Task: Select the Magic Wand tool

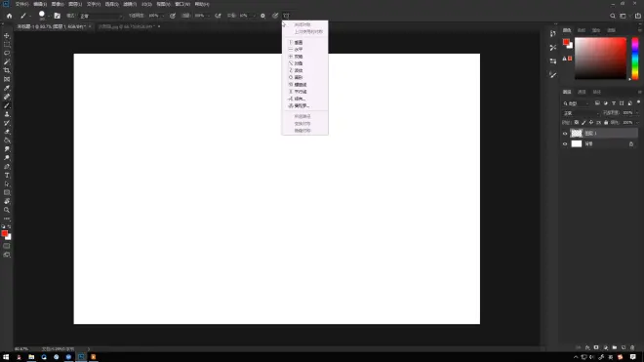Action: (7, 61)
